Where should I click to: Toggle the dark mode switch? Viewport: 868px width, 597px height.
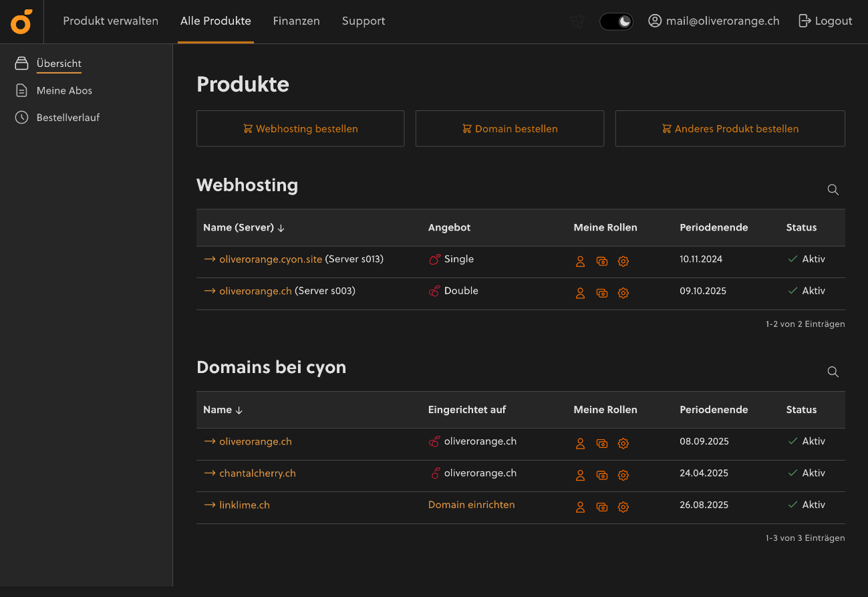(616, 21)
